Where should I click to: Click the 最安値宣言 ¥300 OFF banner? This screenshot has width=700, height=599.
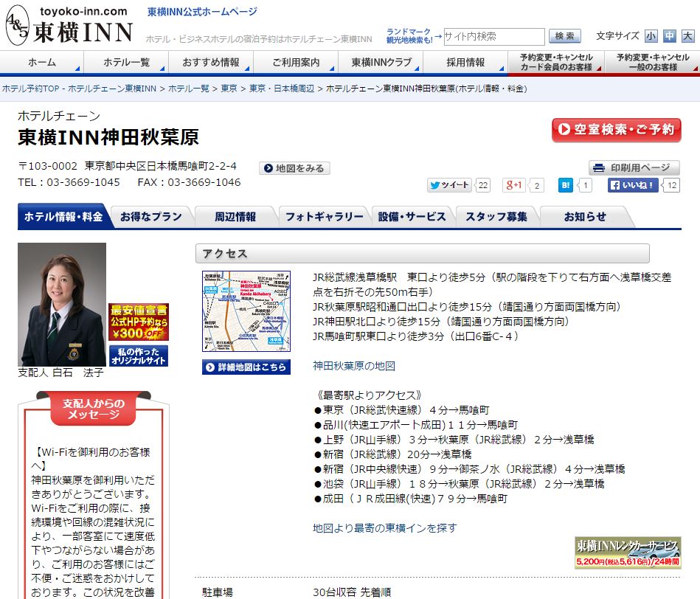click(139, 322)
